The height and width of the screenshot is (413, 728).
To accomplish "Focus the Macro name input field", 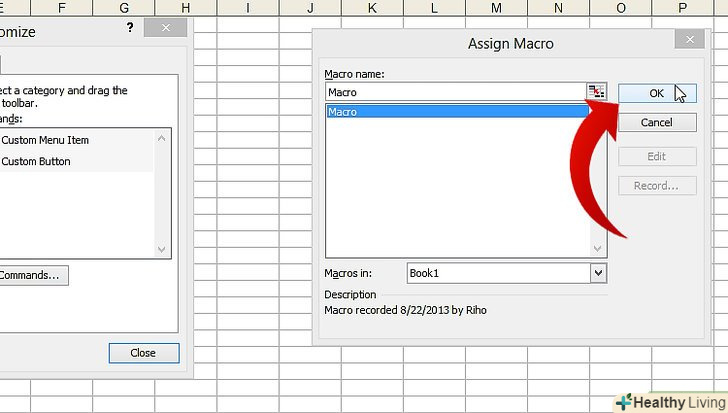I will [x=455, y=92].
